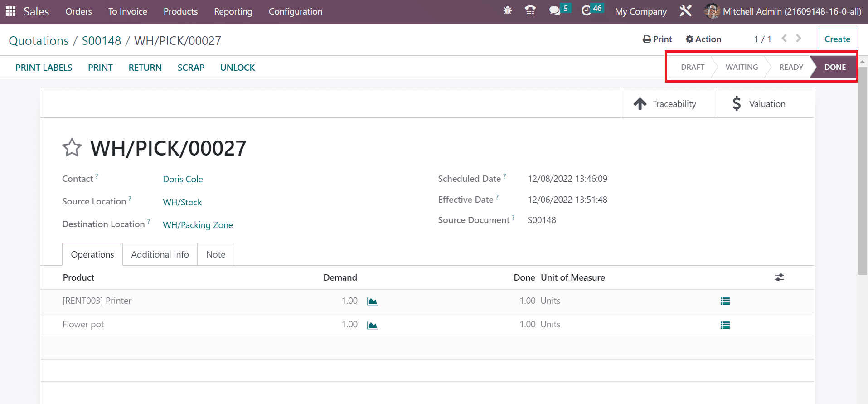This screenshot has height=404, width=868.
Task: Click the Unit of Measure column header
Action: tap(572, 277)
